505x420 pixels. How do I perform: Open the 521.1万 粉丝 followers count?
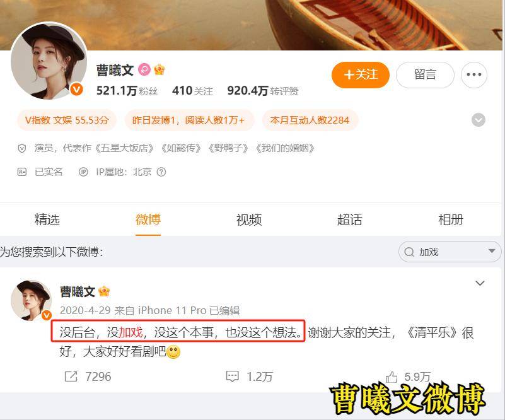(x=127, y=91)
